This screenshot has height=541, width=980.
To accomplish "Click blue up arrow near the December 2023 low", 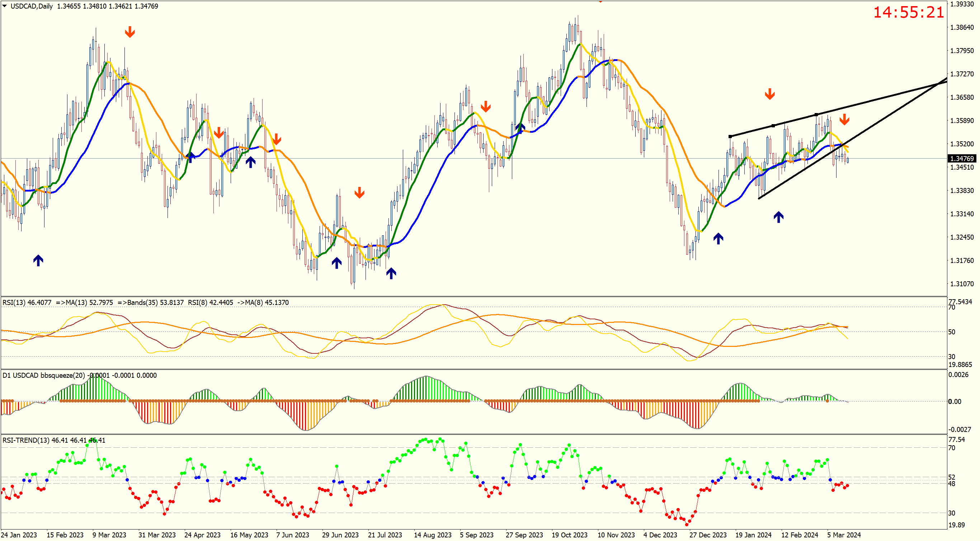I will [718, 239].
